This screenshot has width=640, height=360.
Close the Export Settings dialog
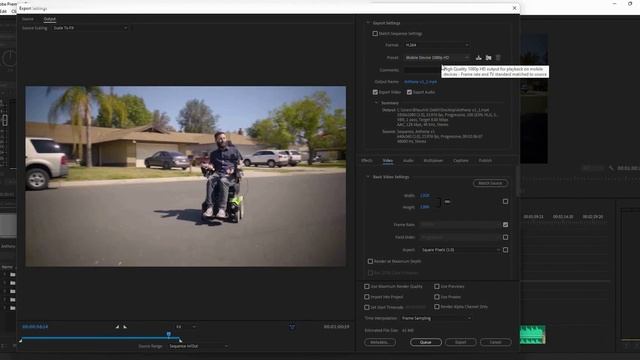[514, 8]
